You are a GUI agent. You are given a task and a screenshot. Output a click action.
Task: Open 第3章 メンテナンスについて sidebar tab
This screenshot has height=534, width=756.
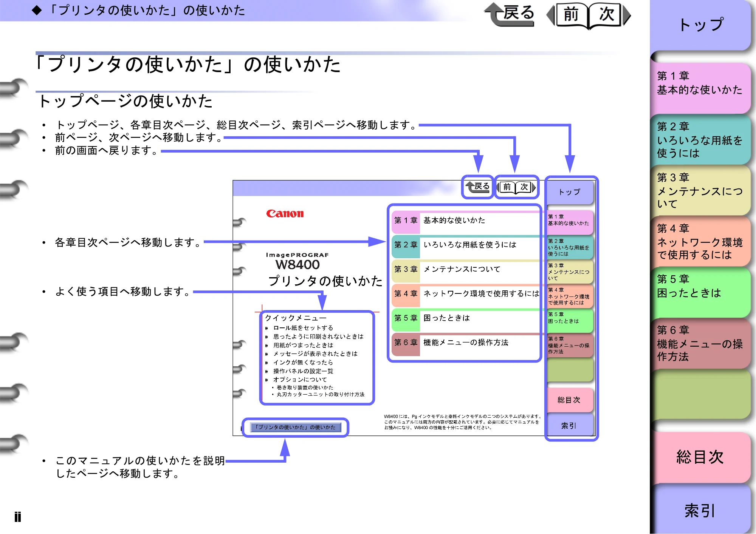pos(700,190)
